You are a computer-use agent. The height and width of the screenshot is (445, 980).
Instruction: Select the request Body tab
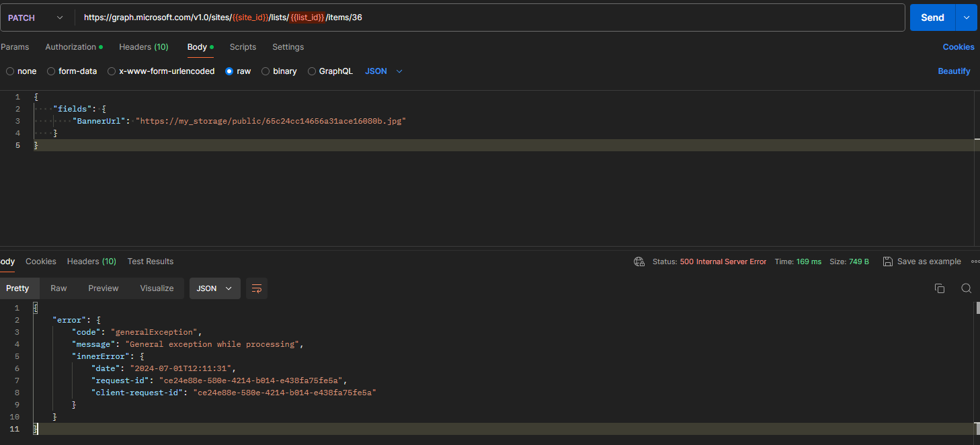point(200,47)
